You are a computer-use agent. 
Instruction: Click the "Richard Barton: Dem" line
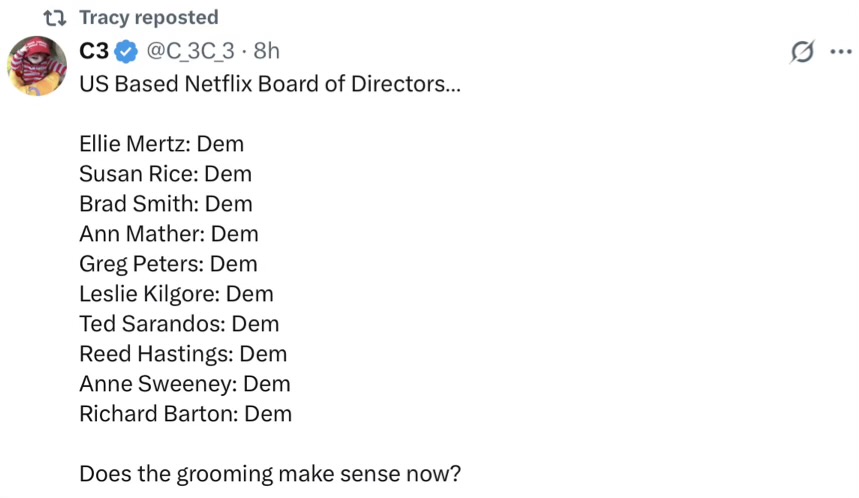point(185,414)
